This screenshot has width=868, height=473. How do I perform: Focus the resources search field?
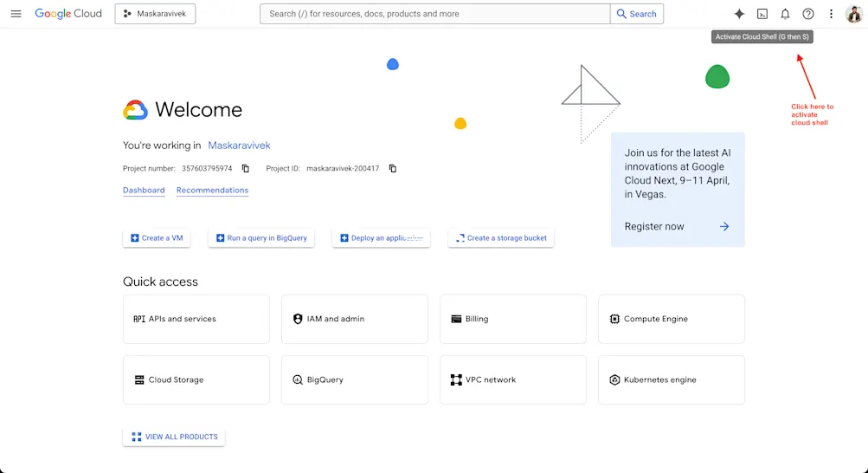435,14
